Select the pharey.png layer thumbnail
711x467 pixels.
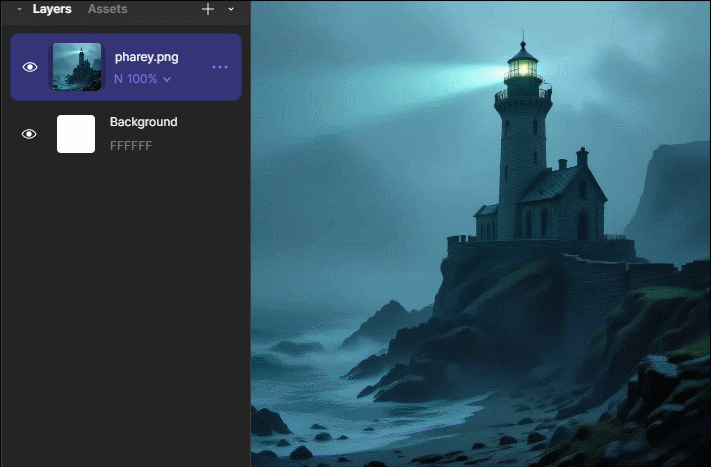(x=77, y=67)
